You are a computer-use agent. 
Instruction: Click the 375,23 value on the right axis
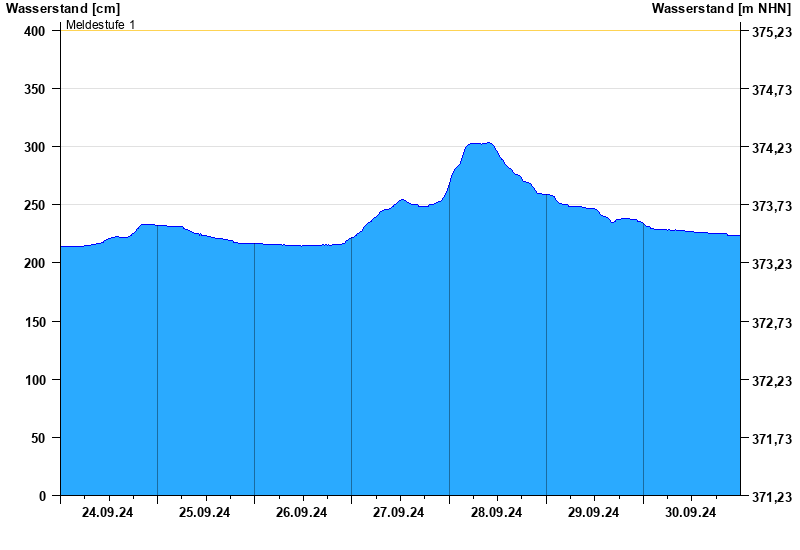point(771,32)
